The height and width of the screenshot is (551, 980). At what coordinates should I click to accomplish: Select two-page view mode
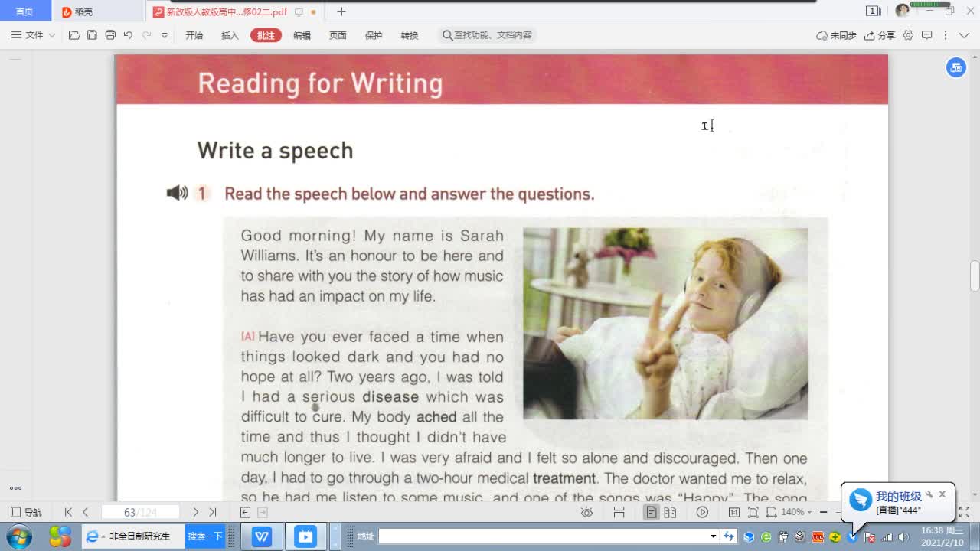coord(671,512)
